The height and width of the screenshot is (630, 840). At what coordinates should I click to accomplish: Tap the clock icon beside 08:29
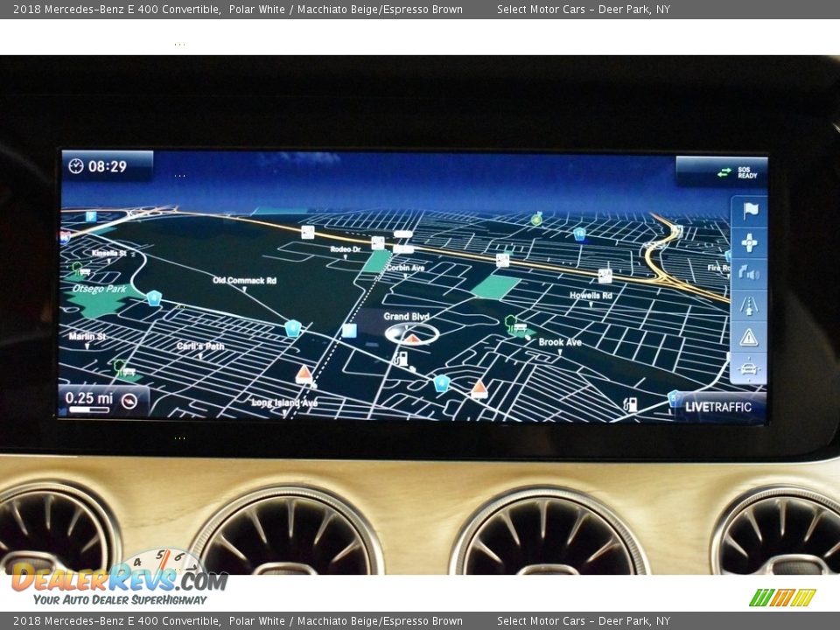[x=75, y=166]
